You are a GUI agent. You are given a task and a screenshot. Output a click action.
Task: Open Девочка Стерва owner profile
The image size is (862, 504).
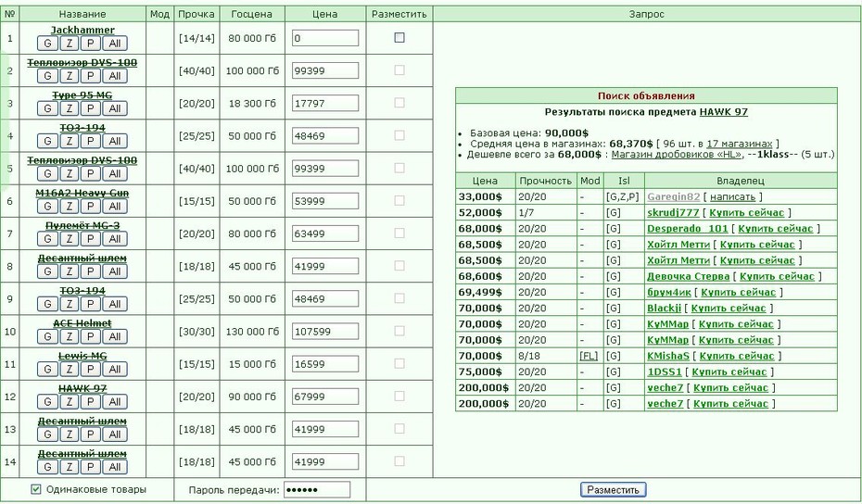tap(688, 276)
